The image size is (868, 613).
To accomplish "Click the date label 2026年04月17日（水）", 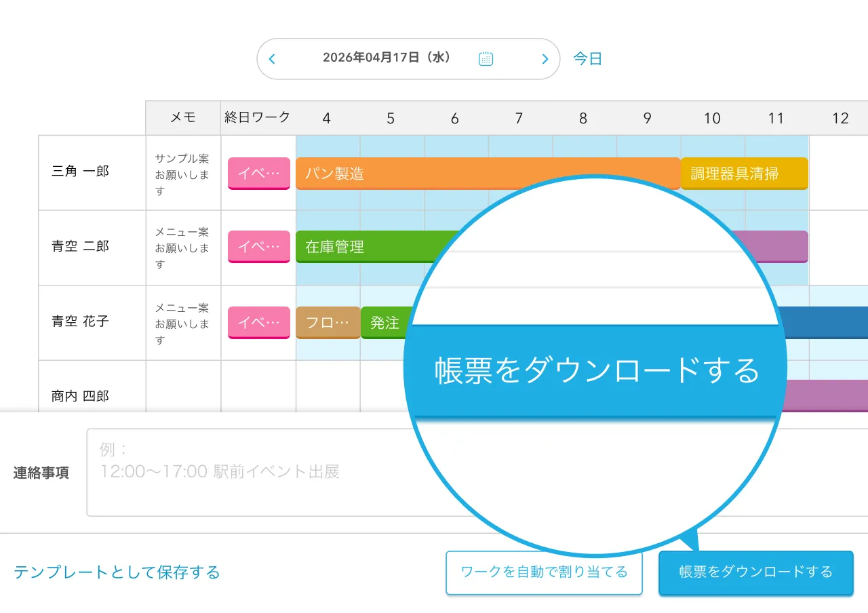I will [387, 58].
